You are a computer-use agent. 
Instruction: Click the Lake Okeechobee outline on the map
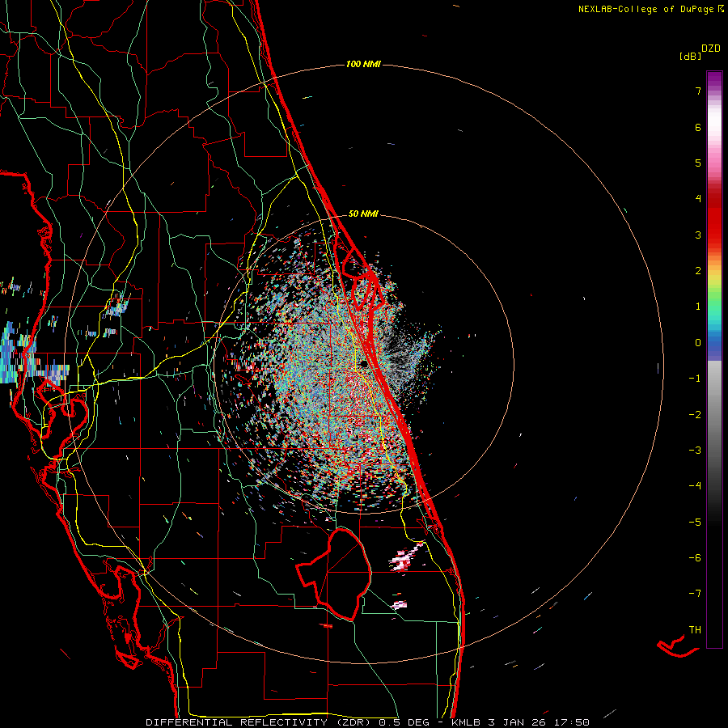pos(334,574)
